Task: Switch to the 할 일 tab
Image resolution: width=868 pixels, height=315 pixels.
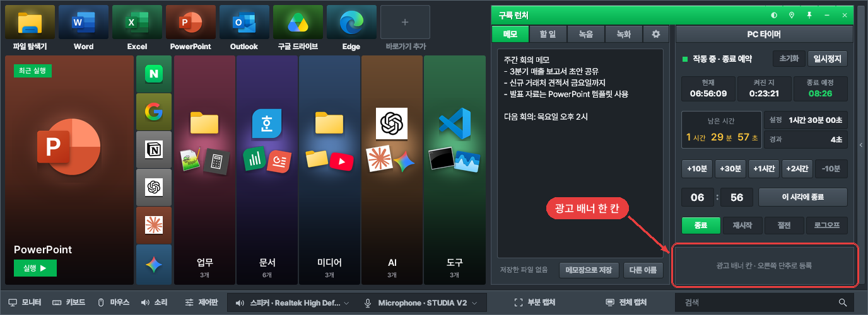Action: [x=548, y=34]
